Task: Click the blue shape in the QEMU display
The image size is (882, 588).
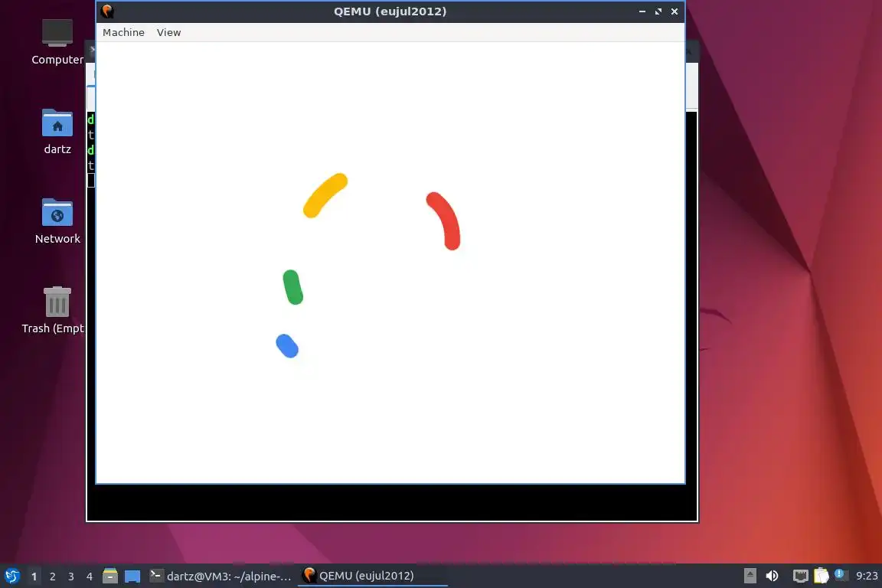Action: [x=287, y=346]
